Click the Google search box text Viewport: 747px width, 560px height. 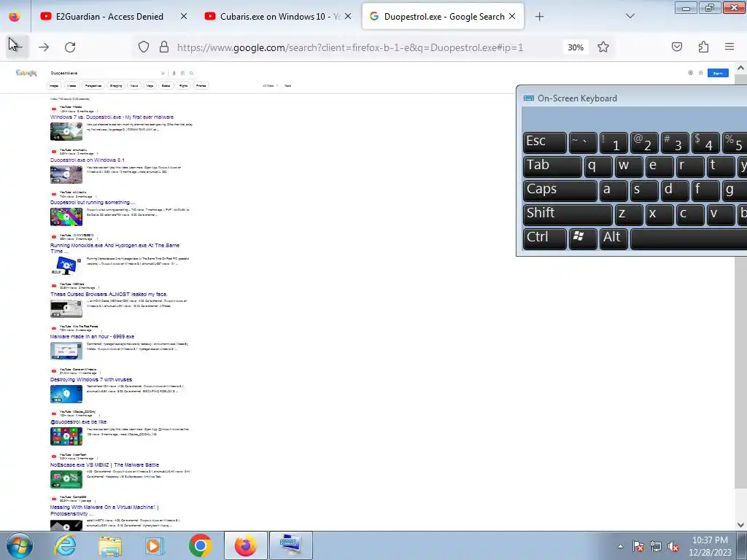[64, 74]
